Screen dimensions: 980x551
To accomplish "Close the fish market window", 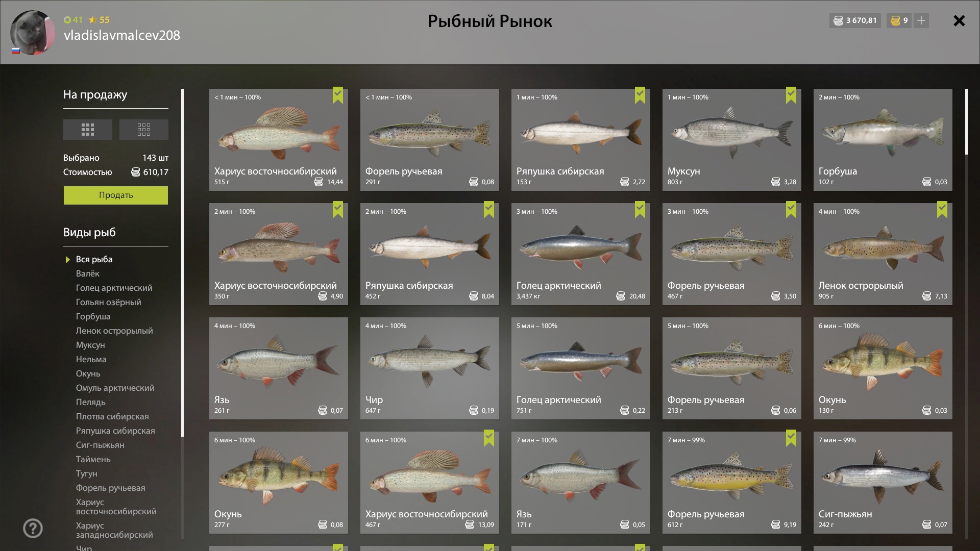I will (959, 20).
